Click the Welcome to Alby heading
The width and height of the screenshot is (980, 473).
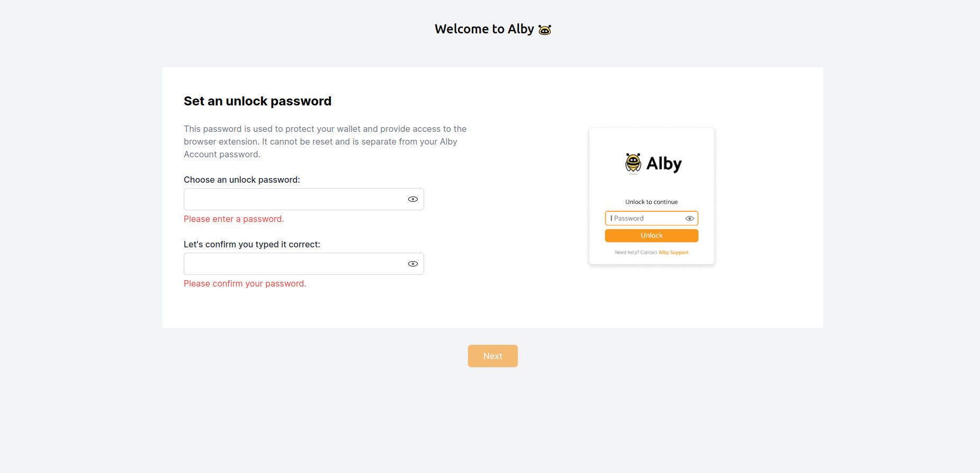click(x=483, y=29)
